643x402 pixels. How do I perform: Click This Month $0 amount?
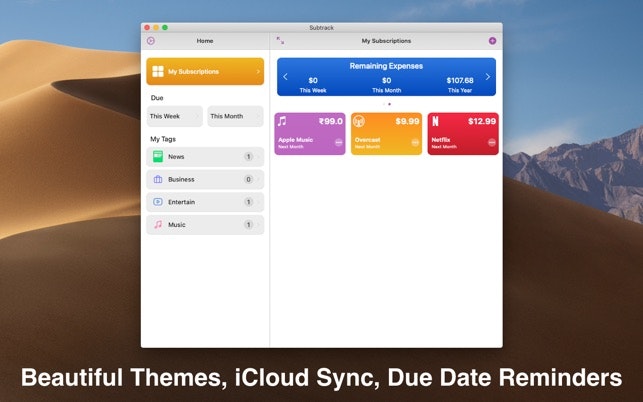(387, 80)
